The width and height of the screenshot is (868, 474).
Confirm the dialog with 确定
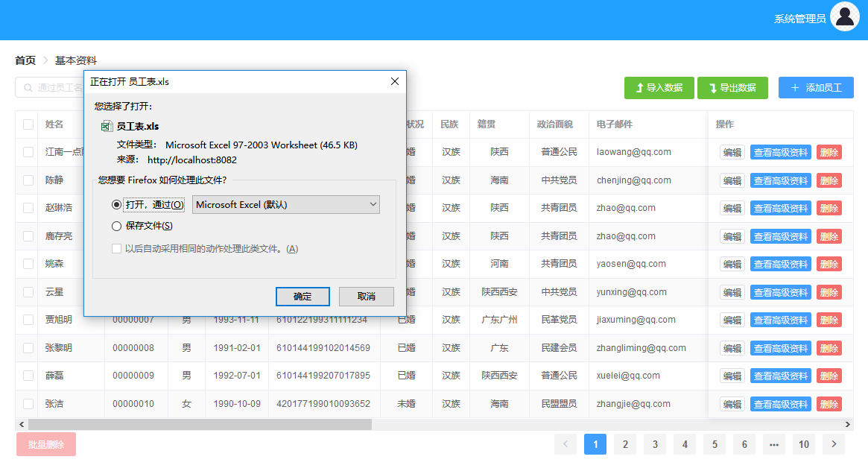tap(302, 297)
